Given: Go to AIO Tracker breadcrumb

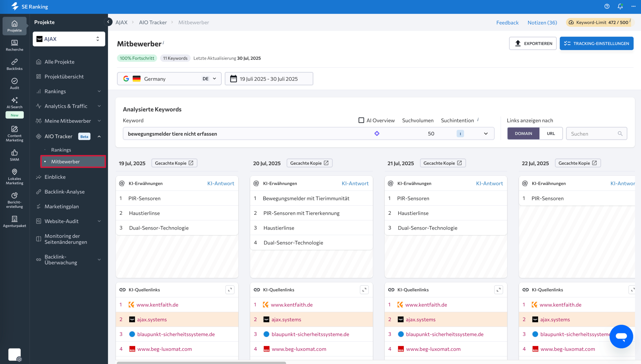Looking at the screenshot, I should (153, 22).
